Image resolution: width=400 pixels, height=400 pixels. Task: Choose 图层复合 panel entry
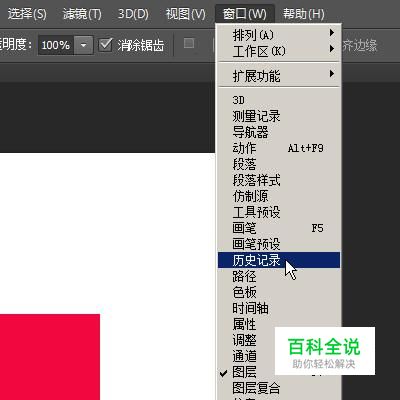tap(279, 388)
